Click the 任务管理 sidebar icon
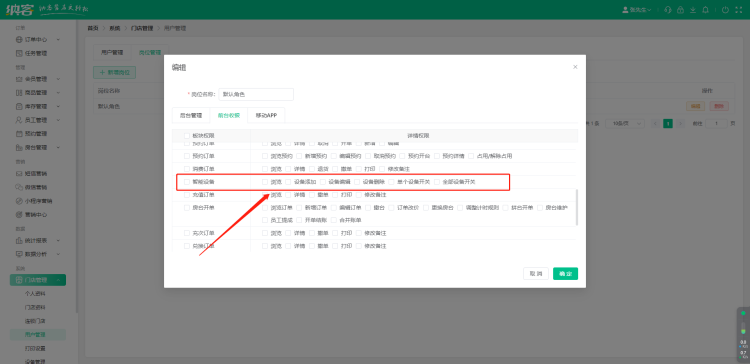 19,54
